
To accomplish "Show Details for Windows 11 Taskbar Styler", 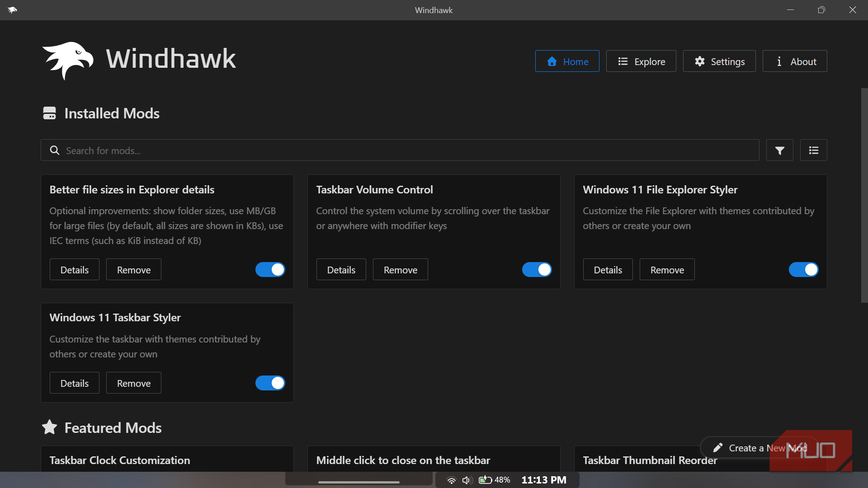I will pyautogui.click(x=75, y=383).
